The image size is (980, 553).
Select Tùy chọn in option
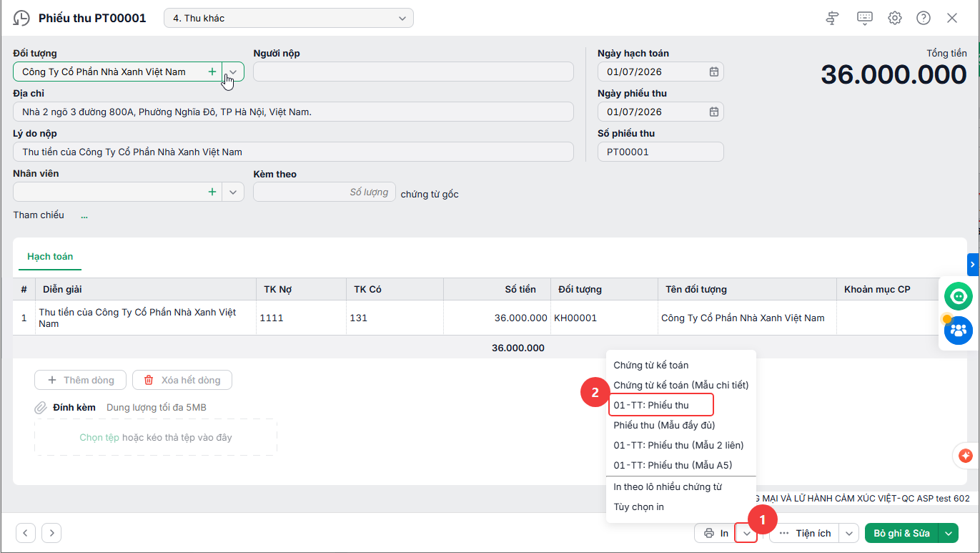680,506
